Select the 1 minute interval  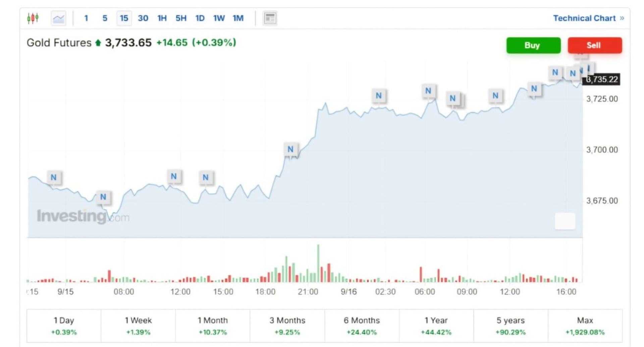(x=86, y=18)
